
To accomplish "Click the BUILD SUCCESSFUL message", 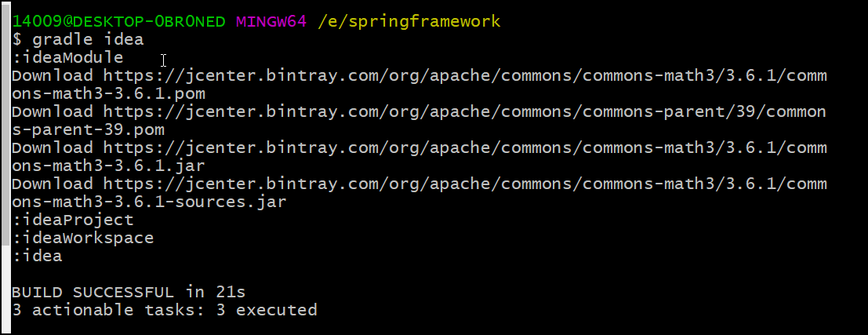I will [93, 292].
